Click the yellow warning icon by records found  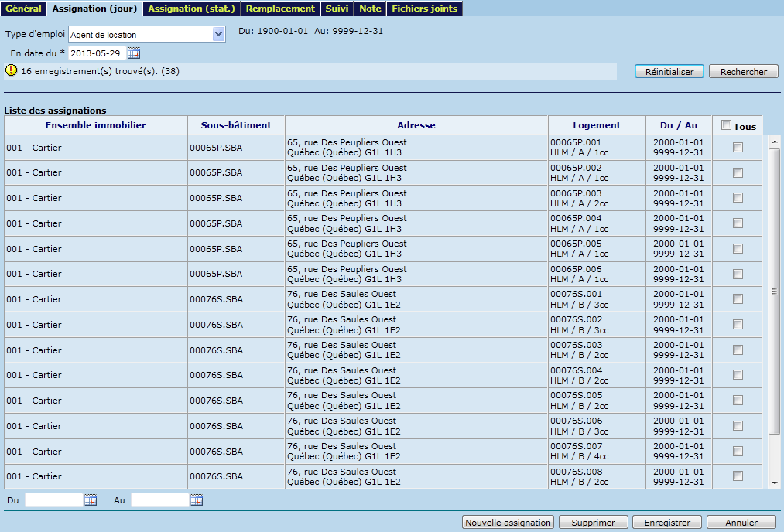(x=11, y=70)
